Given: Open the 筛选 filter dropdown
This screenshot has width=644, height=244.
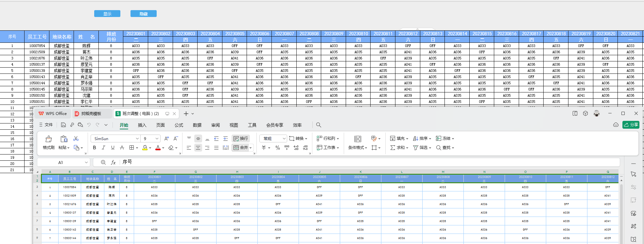Looking at the screenshot, I should [422, 148].
